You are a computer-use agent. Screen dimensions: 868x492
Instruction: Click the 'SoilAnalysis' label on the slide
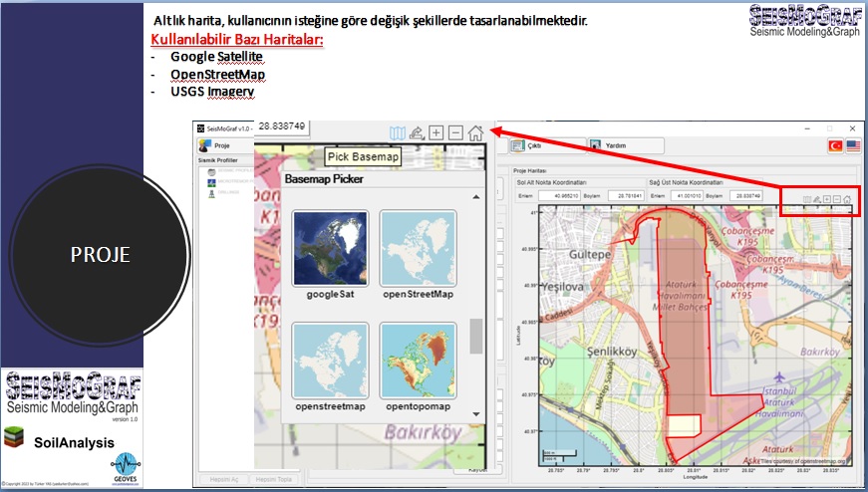coord(74,443)
